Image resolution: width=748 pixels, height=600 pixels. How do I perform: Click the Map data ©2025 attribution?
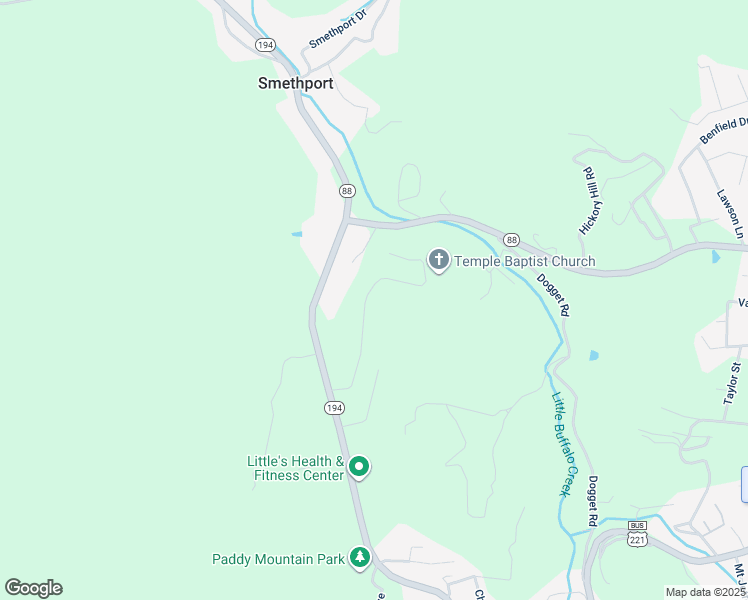pyautogui.click(x=706, y=592)
